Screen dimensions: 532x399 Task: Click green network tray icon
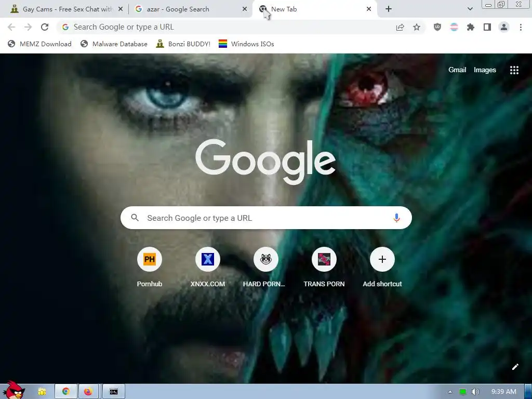click(463, 392)
